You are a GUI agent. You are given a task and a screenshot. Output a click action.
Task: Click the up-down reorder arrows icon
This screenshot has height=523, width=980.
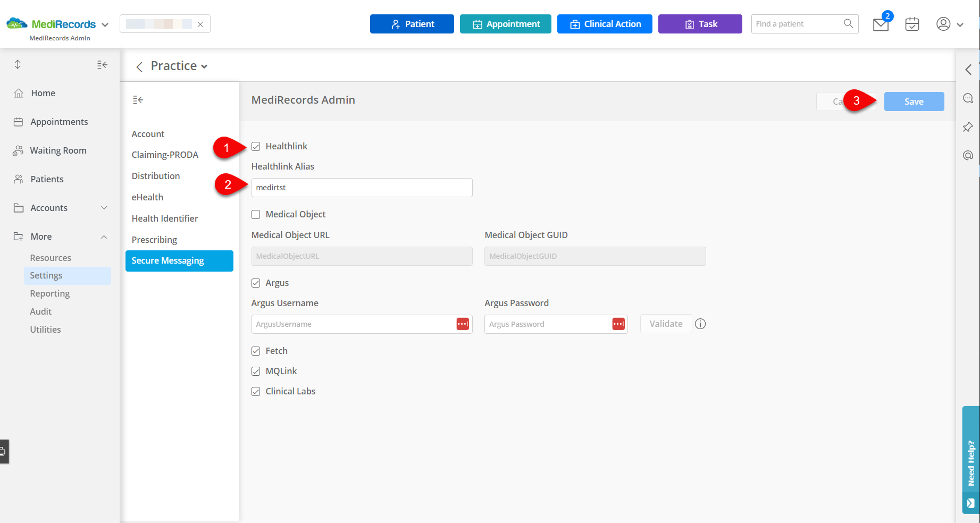pos(18,64)
